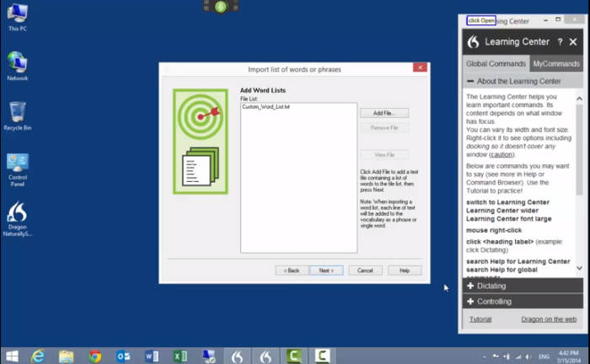Open Help in the import dialog
The width and height of the screenshot is (590, 364).
click(x=405, y=270)
